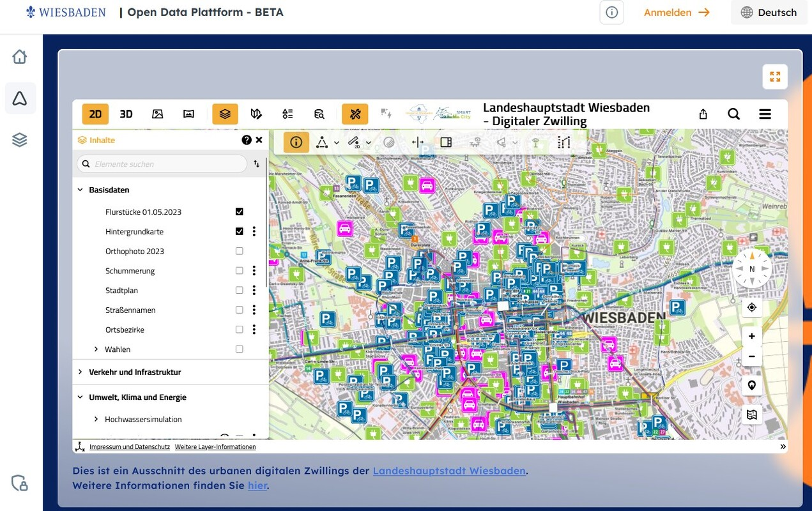
Task: Open Schummerung three-dot options menu
Action: (254, 271)
